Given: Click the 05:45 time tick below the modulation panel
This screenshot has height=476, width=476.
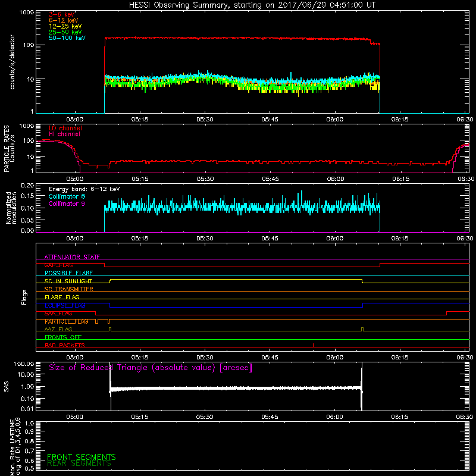Looking at the screenshot, I should point(270,239).
